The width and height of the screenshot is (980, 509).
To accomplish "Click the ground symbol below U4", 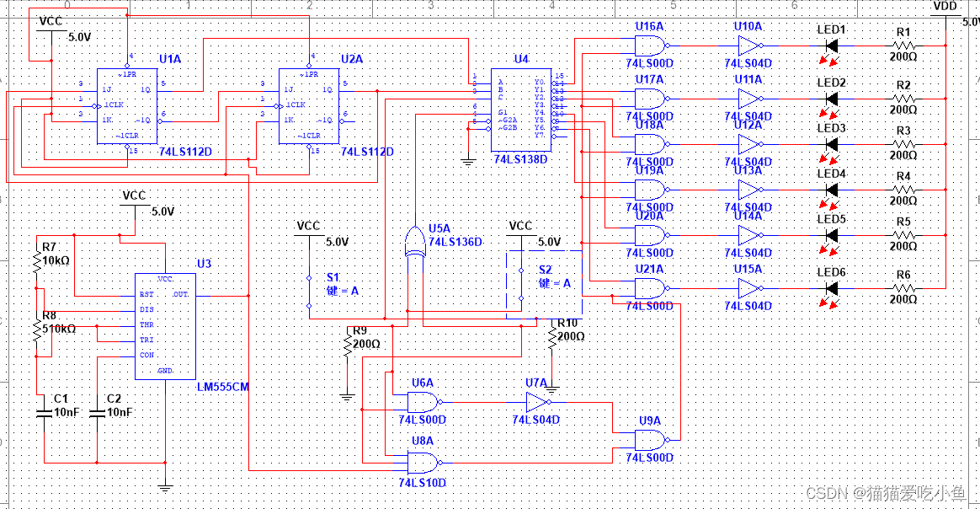I will pos(468,163).
